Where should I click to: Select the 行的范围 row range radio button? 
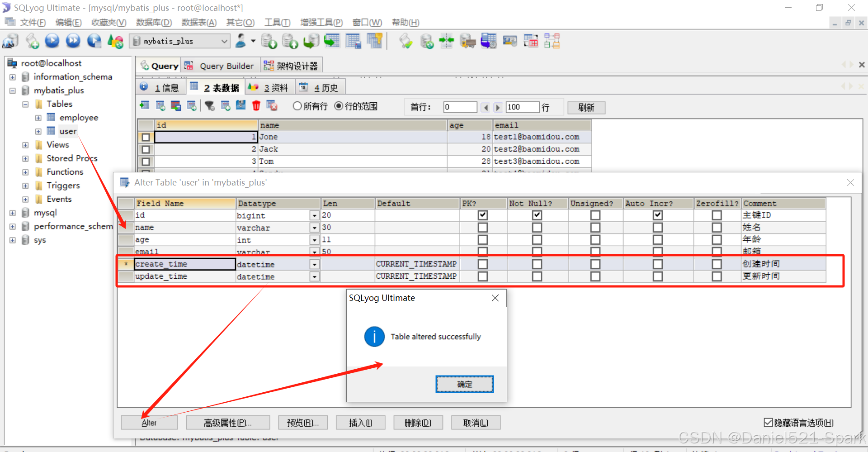339,106
